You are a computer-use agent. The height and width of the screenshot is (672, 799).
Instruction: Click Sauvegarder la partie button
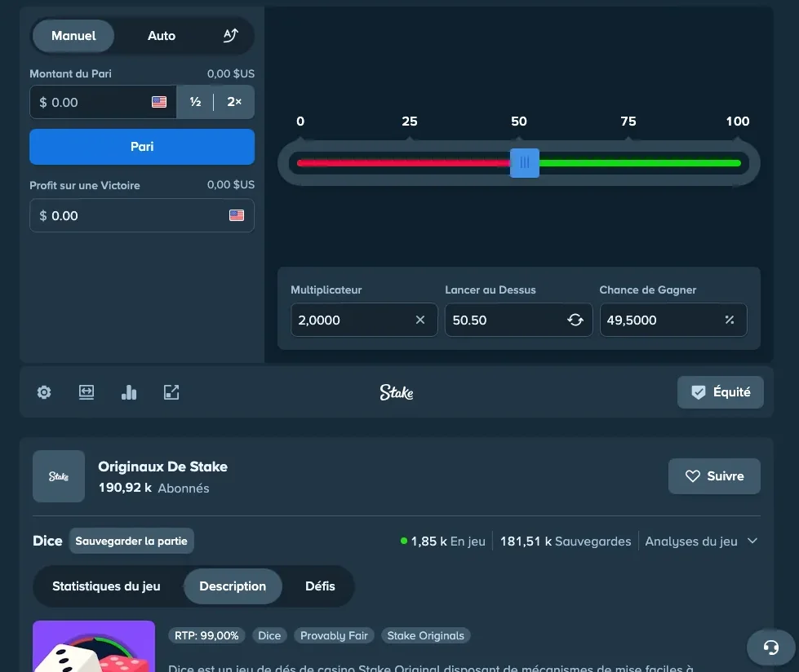(131, 541)
